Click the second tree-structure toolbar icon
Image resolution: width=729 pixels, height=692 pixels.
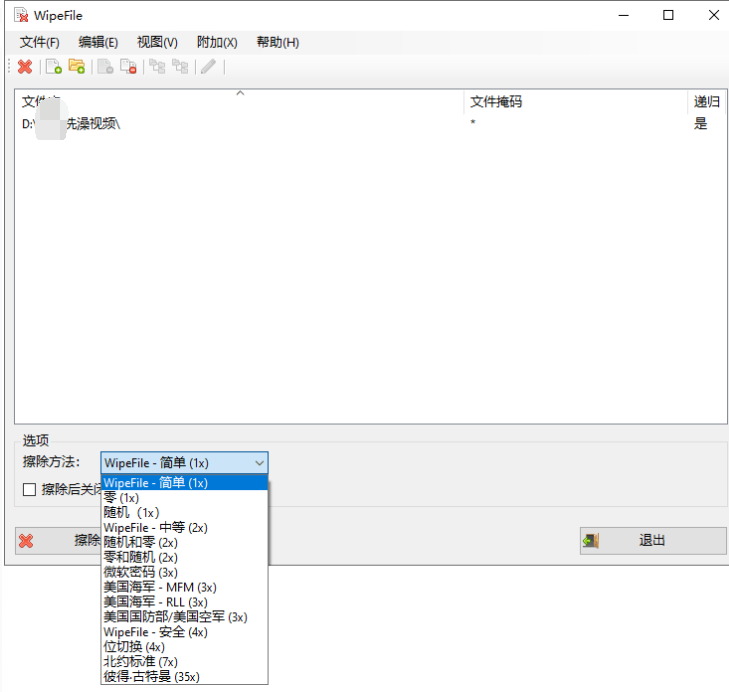180,67
